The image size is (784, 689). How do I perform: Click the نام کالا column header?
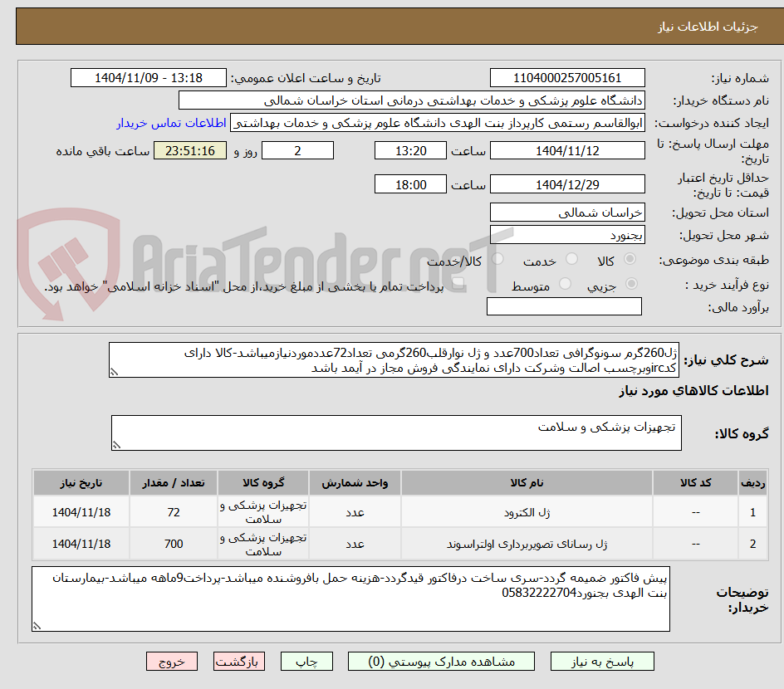tap(527, 482)
